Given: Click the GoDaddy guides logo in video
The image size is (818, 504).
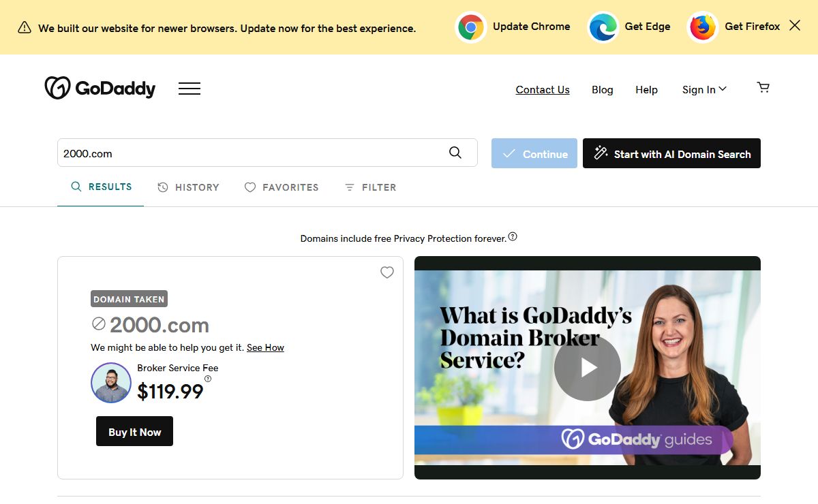Looking at the screenshot, I should [x=637, y=439].
